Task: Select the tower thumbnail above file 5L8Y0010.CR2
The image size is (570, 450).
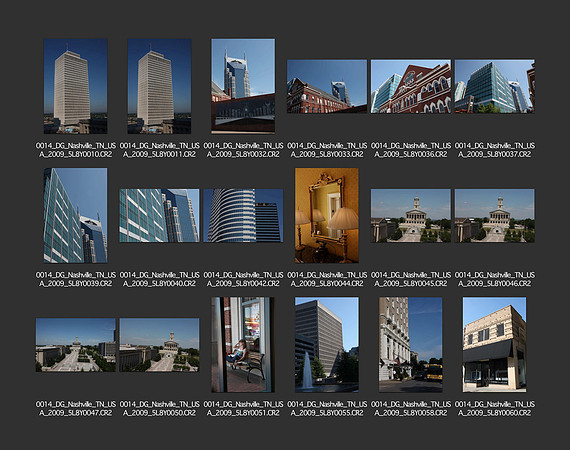Action: point(76,86)
